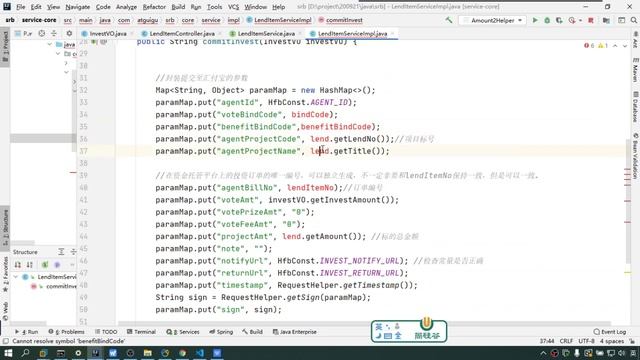Image resolution: width=640 pixels, height=360 pixels.
Task: Open Word from the taskbar
Action: coord(113,353)
